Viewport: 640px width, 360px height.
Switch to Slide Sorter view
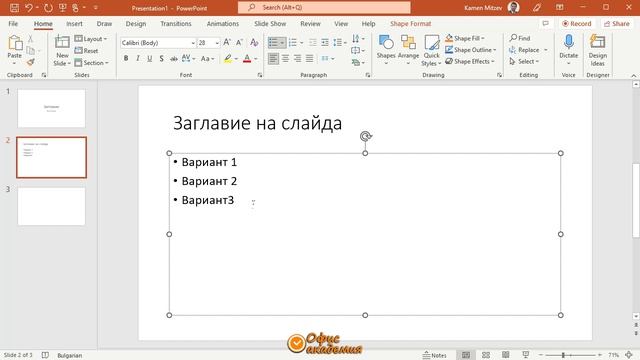486,355
